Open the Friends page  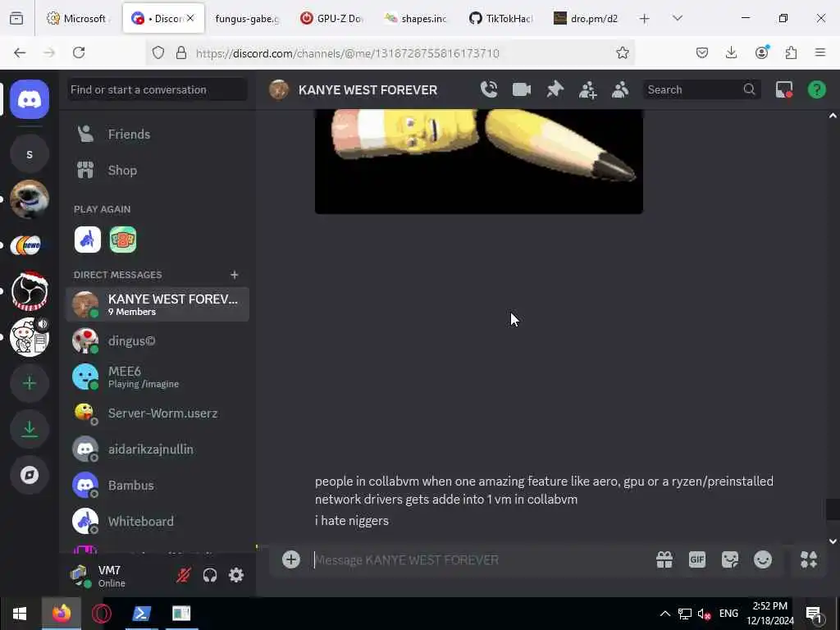coord(157,134)
